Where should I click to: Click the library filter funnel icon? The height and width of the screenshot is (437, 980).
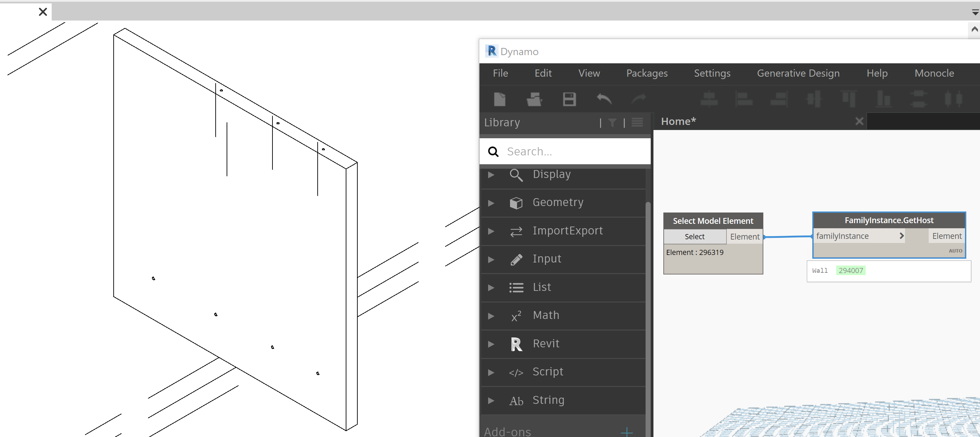coord(612,123)
